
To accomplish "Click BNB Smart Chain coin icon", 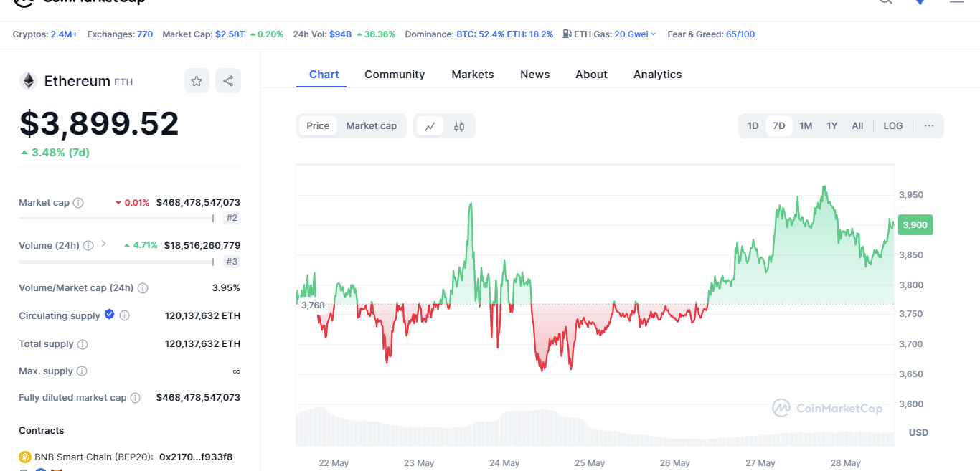I will coord(25,457).
